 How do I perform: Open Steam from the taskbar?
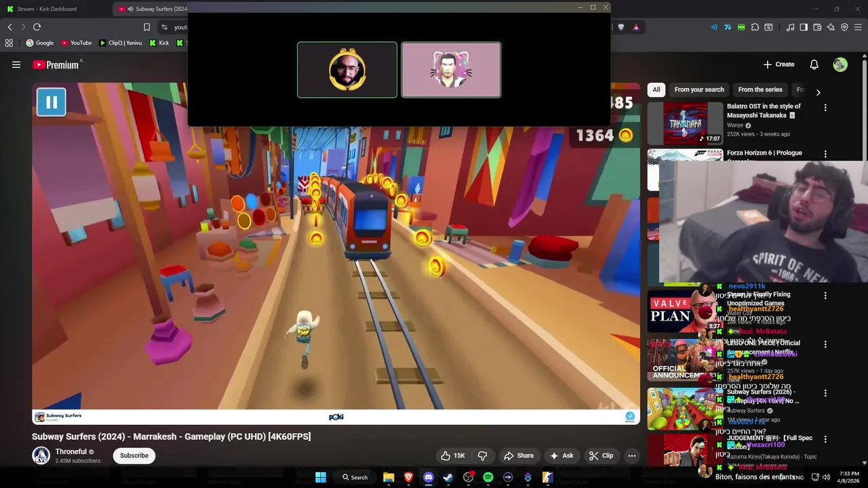(448, 477)
